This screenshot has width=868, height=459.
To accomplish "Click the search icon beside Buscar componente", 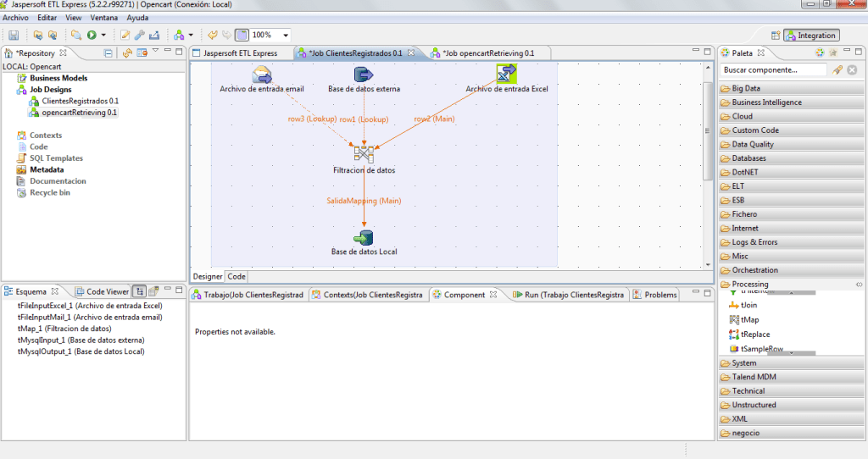I will pyautogui.click(x=837, y=70).
